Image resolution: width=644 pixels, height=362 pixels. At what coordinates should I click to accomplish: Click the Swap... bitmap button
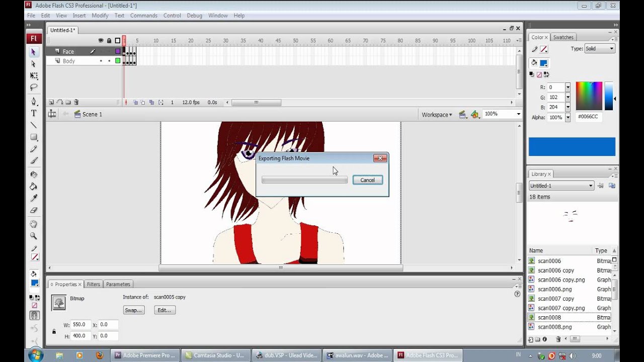tap(133, 310)
